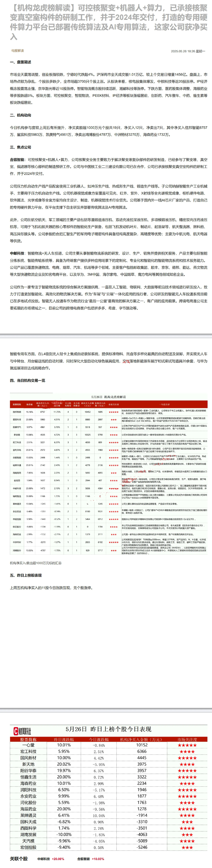Click 中洲特材 in the 龙虎榜 upper table
This screenshot has width=212, height=868.
pos(17,542)
